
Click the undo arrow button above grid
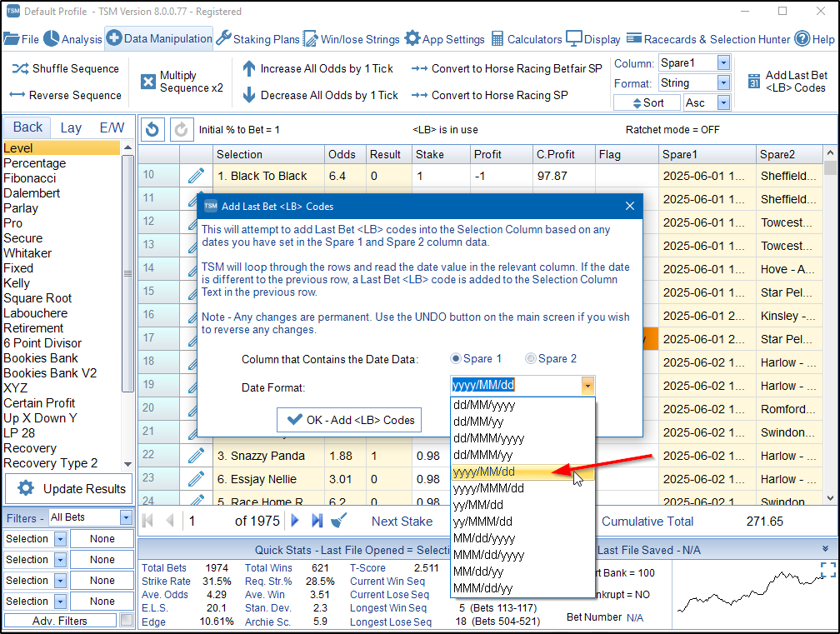point(152,129)
